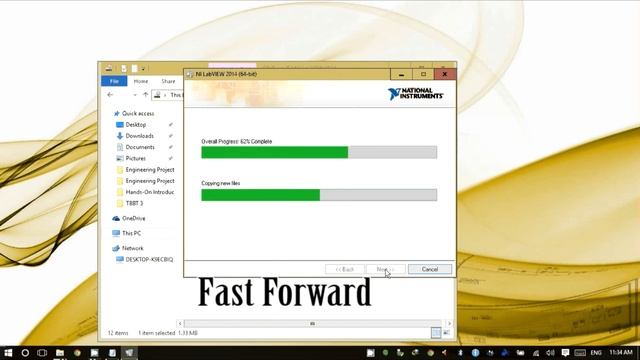Switch Explorer to details view
640x360 pixels.
click(x=436, y=333)
